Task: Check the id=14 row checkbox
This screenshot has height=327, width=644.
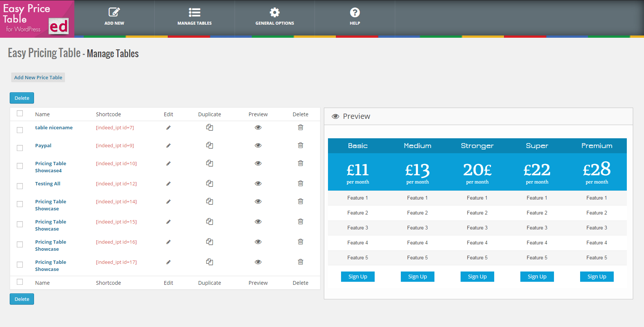Action: coord(20,204)
